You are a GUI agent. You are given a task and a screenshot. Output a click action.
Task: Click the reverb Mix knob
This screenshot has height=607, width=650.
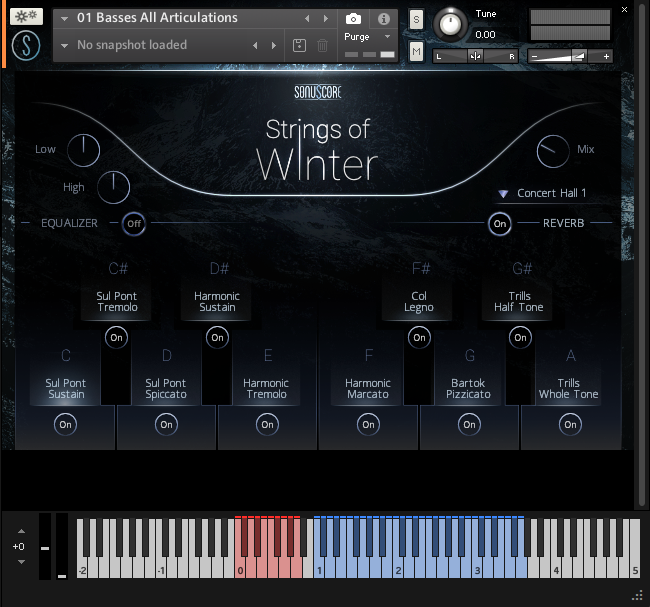pyautogui.click(x=553, y=151)
